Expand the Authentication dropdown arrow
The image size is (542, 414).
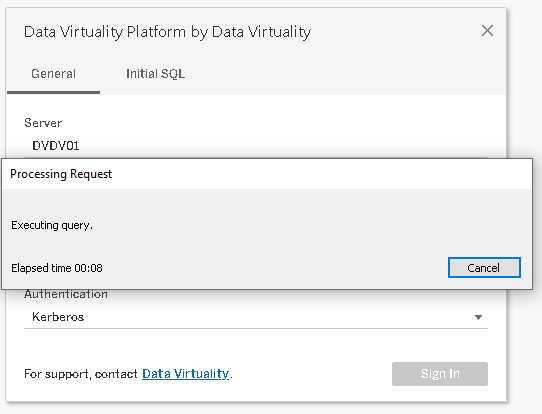tap(478, 317)
